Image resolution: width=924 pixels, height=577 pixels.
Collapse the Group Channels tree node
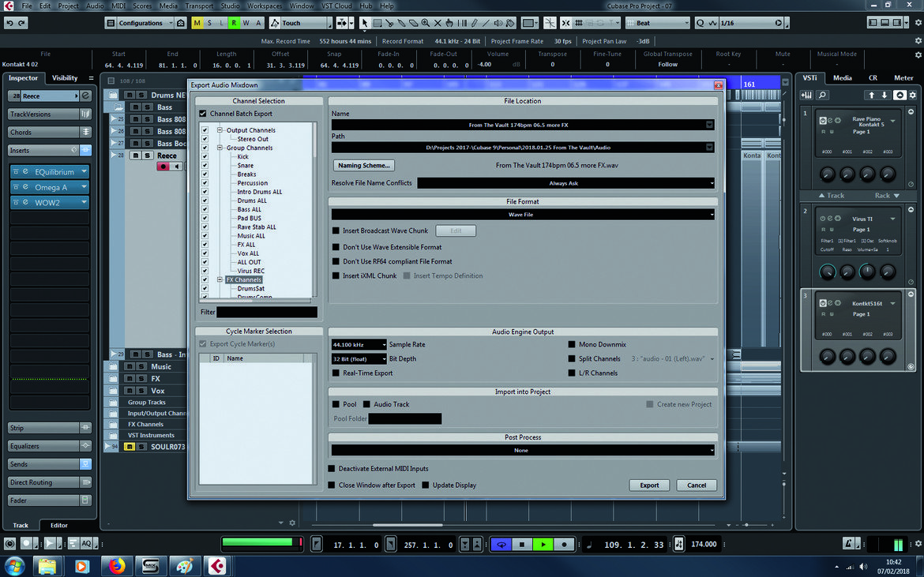pyautogui.click(x=220, y=148)
